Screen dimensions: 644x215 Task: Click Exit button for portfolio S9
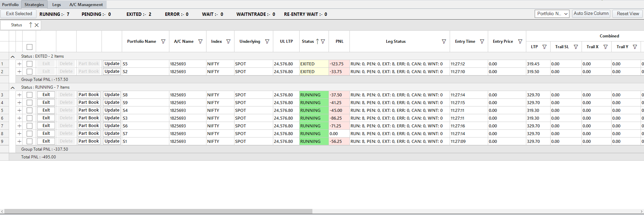(46, 102)
